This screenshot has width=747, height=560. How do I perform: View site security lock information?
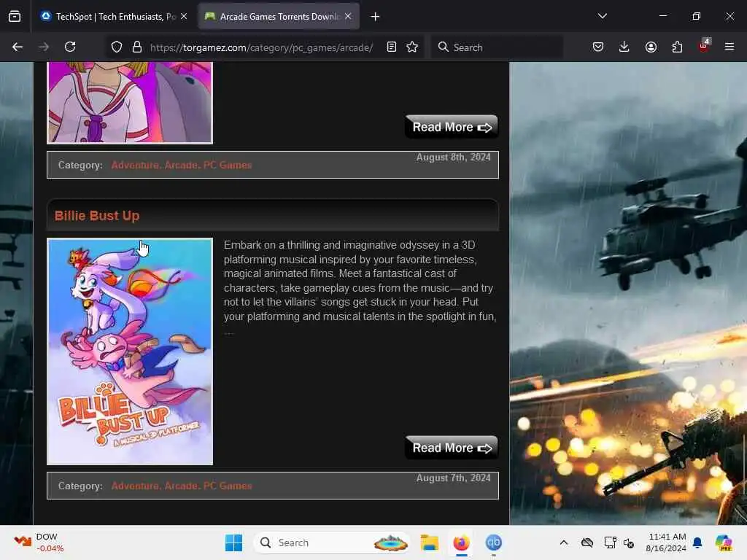(137, 47)
